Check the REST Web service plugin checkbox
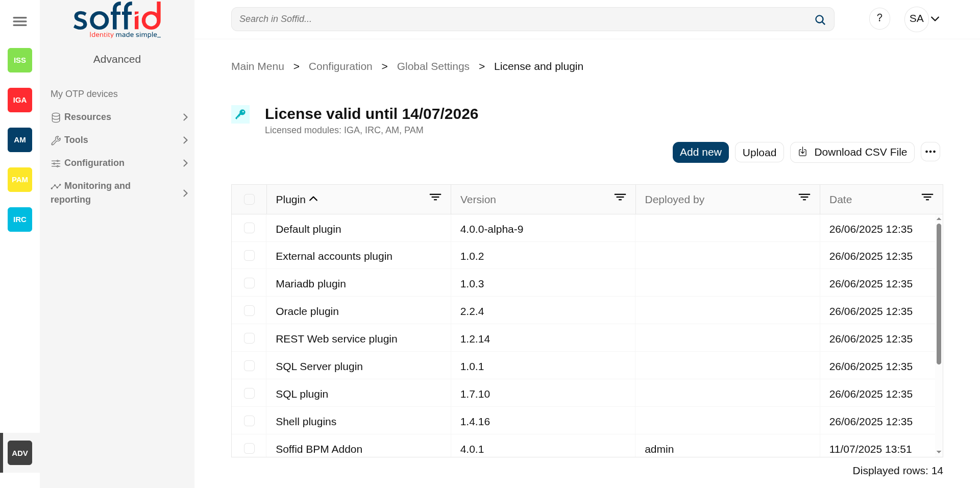This screenshot has width=980, height=488. [x=249, y=338]
